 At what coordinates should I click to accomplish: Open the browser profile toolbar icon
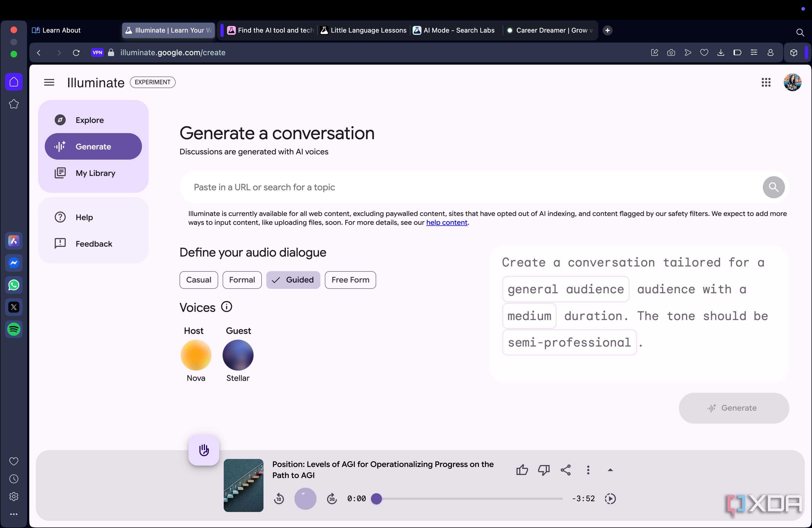[x=770, y=52]
